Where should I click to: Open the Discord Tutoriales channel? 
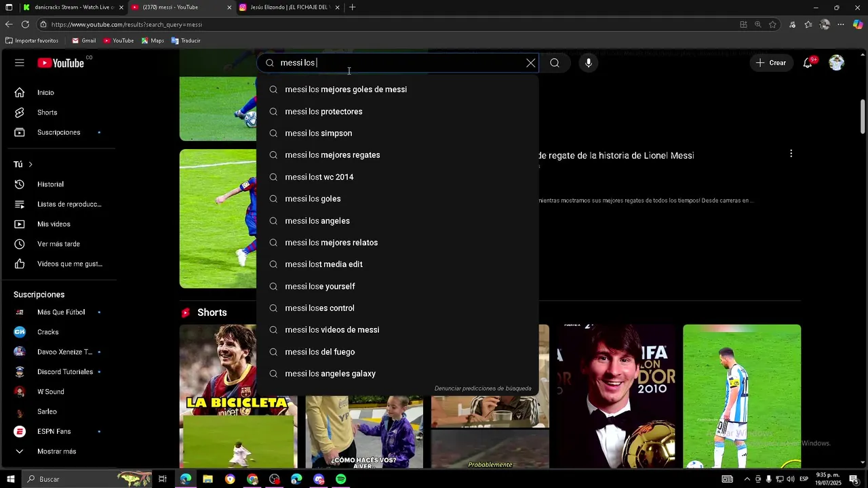(58, 372)
